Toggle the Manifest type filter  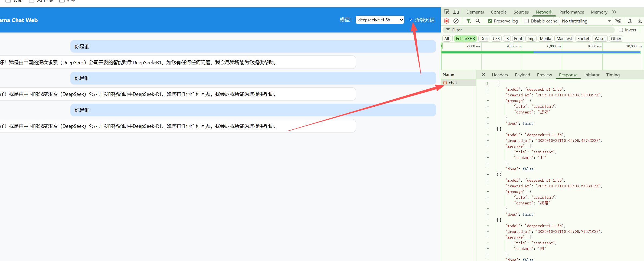[x=564, y=39]
